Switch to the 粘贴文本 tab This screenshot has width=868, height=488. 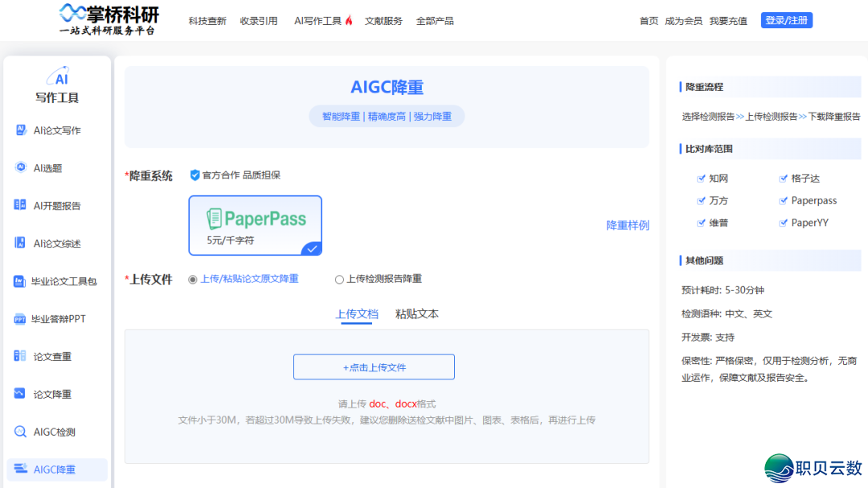point(416,314)
